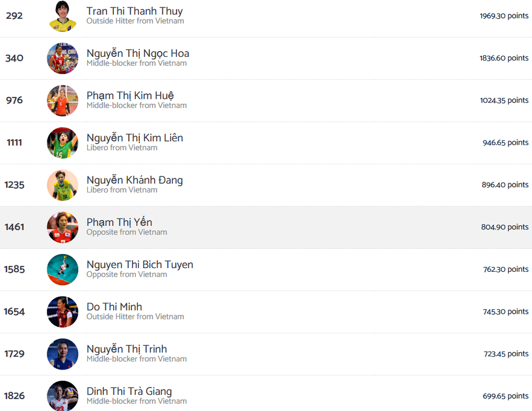Click Nguyễn Khánh Đang's round avatar

click(x=62, y=185)
